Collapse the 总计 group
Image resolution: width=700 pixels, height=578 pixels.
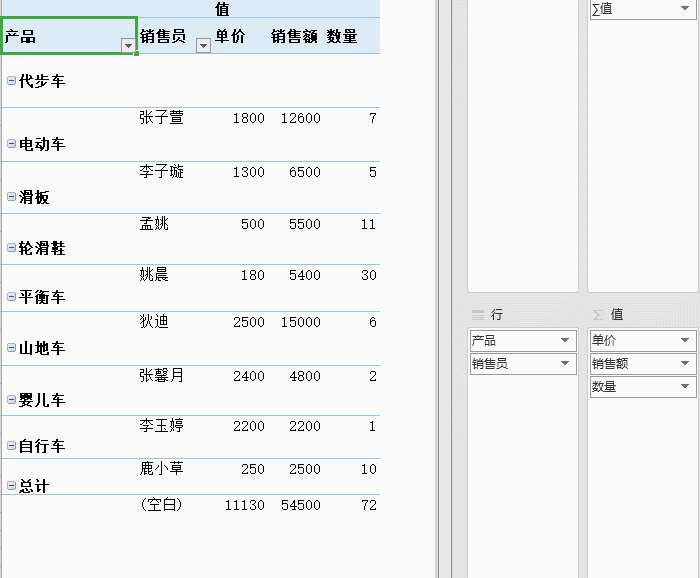[12, 486]
